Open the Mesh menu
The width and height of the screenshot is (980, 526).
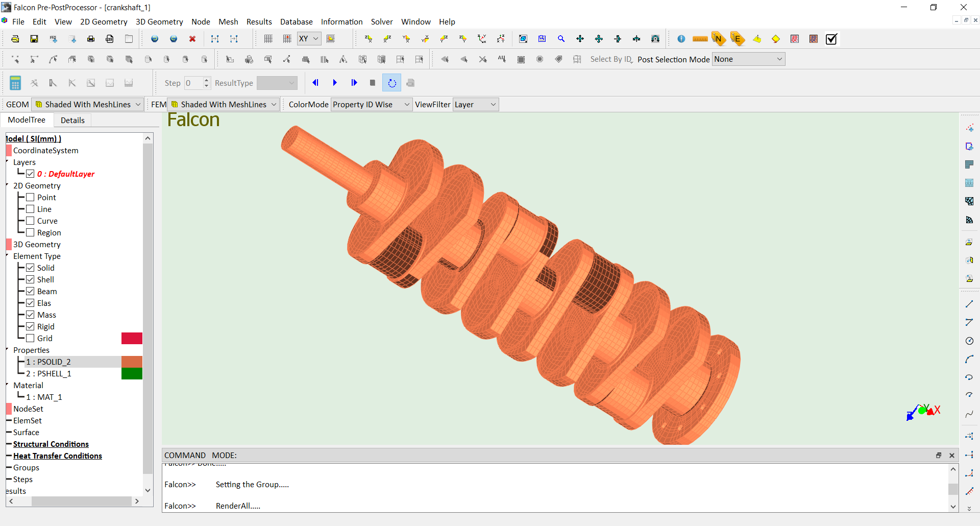click(228, 21)
